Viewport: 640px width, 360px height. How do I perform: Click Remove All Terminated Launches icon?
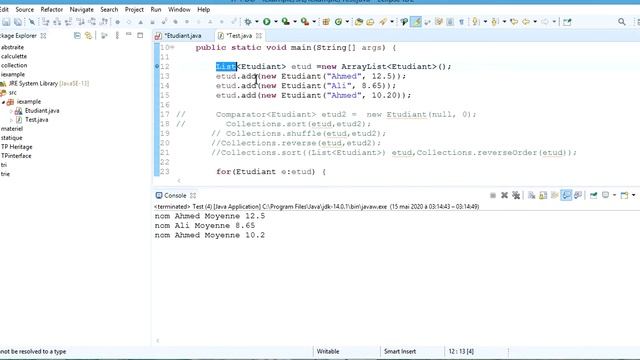click(x=516, y=196)
